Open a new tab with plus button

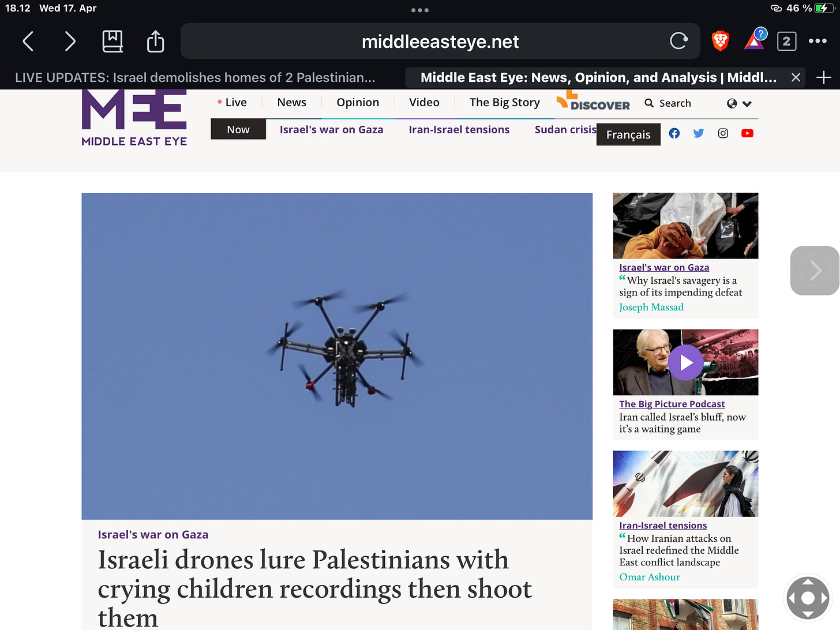824,77
